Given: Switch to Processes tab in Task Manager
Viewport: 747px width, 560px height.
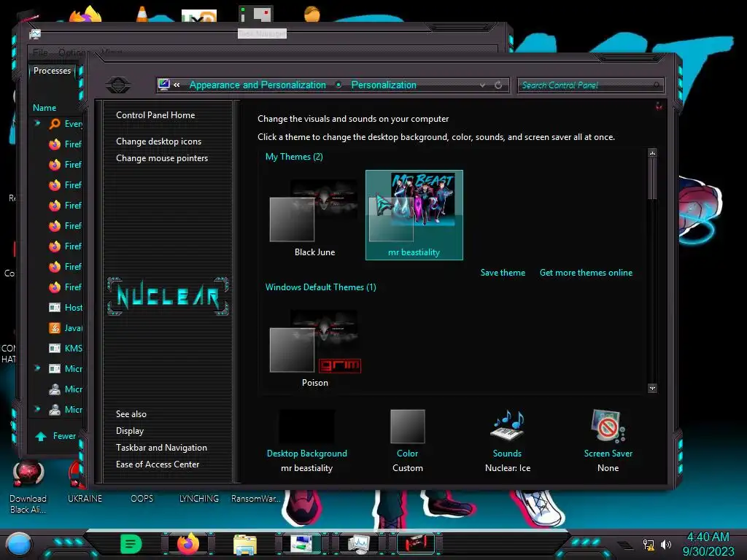Looking at the screenshot, I should pos(52,71).
